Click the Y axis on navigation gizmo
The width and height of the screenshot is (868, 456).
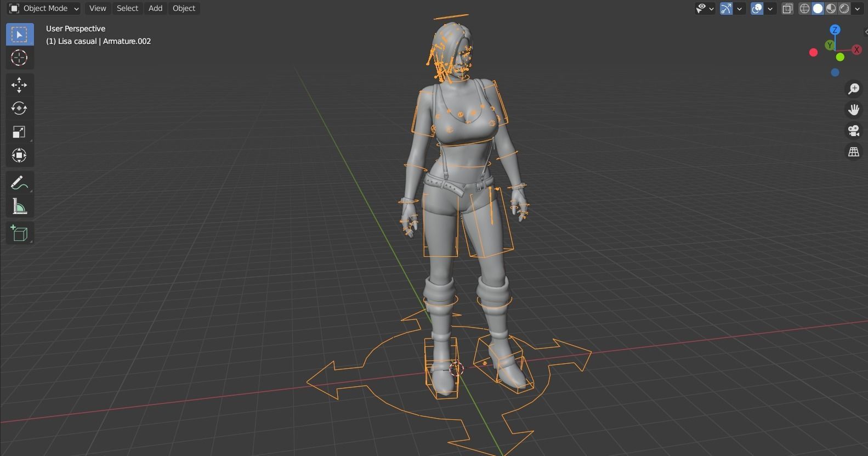[830, 45]
